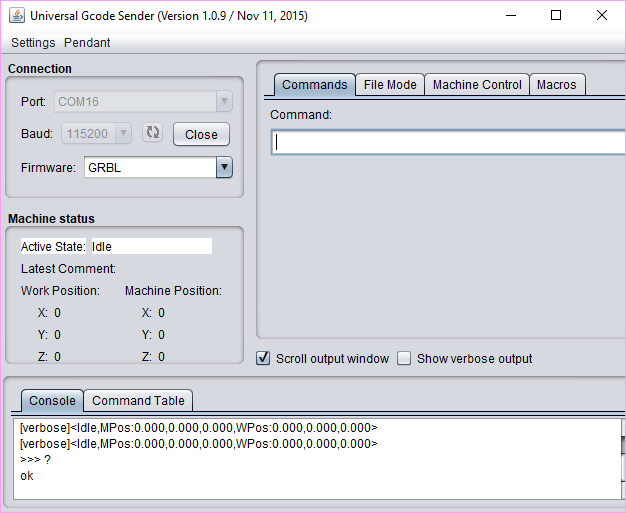Switch to the Machine Control tab
626x513 pixels.
tap(477, 85)
